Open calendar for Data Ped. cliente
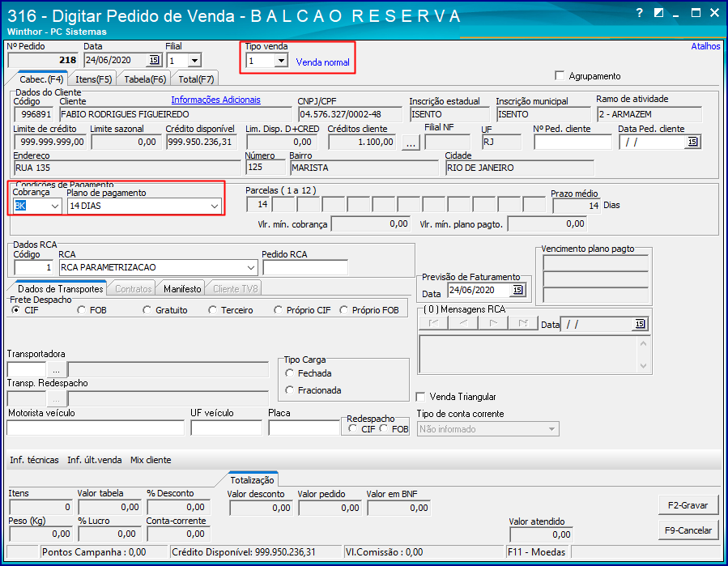This screenshot has width=728, height=566. [692, 142]
